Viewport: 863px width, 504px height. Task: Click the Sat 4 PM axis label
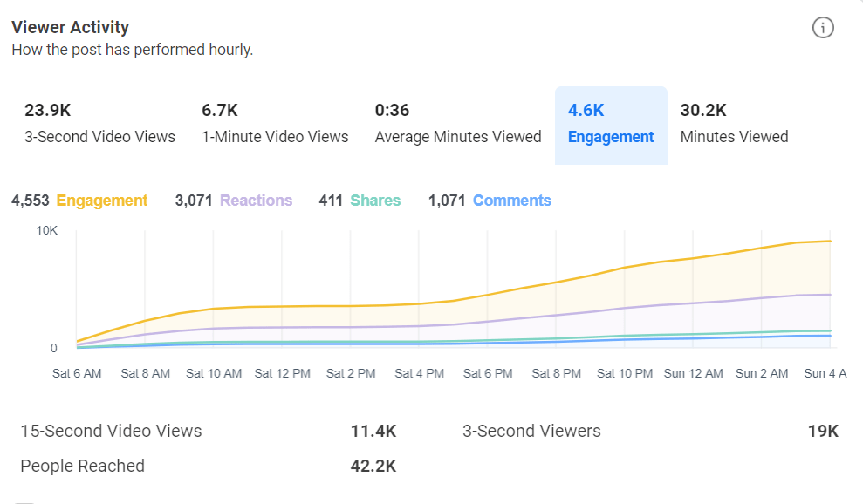point(420,373)
